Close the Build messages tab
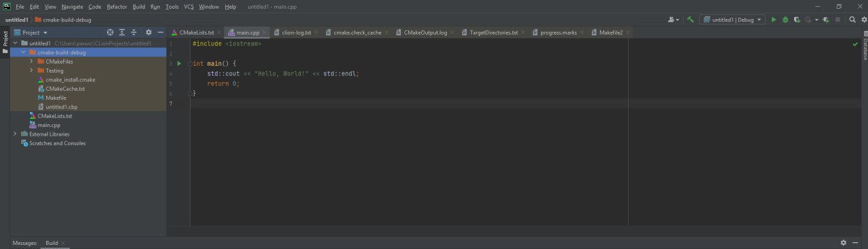The width and height of the screenshot is (868, 249). click(x=63, y=243)
